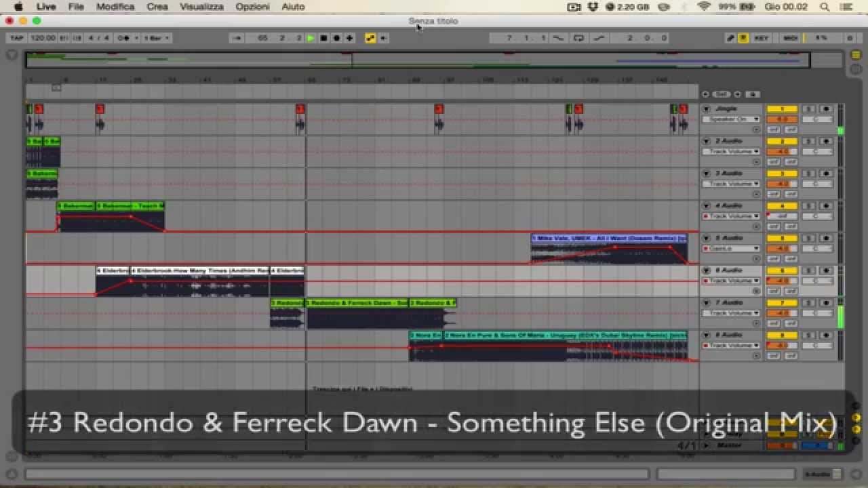Toggle the yellow Back to Arrangement button
The height and width of the screenshot is (488, 868).
(370, 38)
